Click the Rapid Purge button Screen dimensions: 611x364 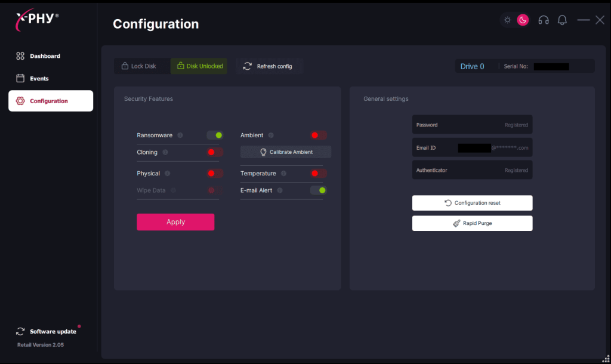coord(472,223)
